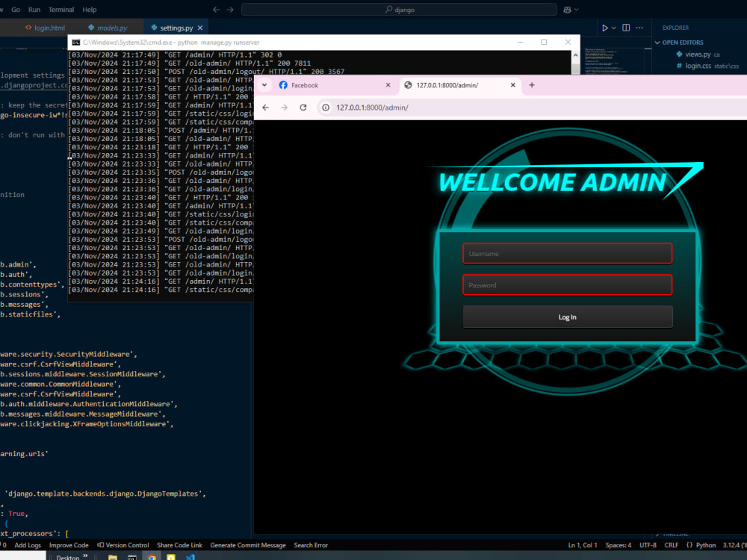
Task: Switch to the cmd window from the taskbar
Action: click(x=132, y=557)
